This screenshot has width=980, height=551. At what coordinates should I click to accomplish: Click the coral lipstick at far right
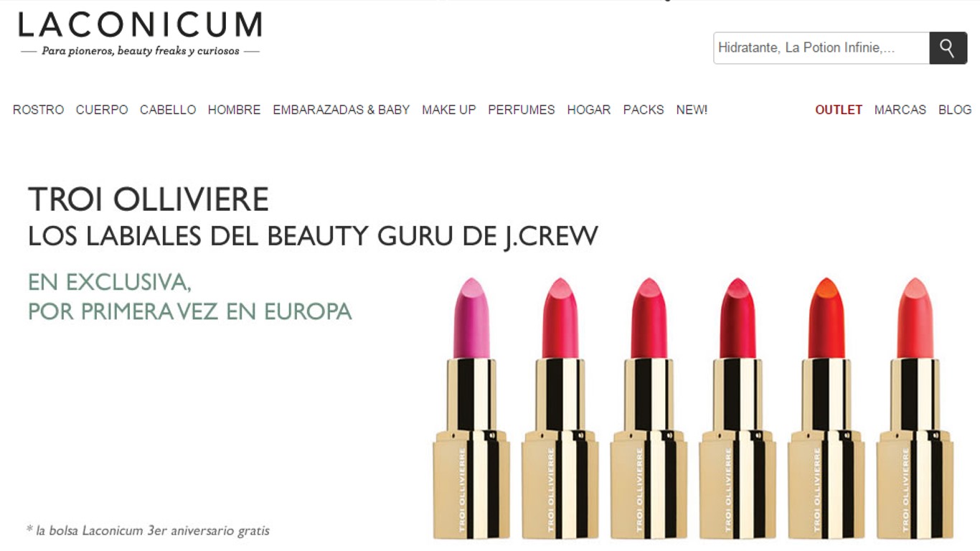click(x=915, y=408)
